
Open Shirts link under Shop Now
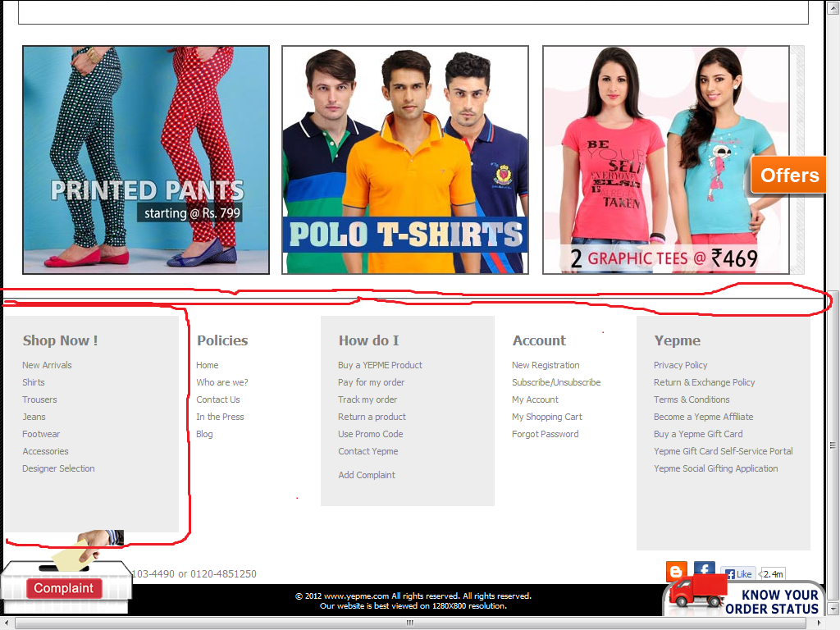click(33, 382)
